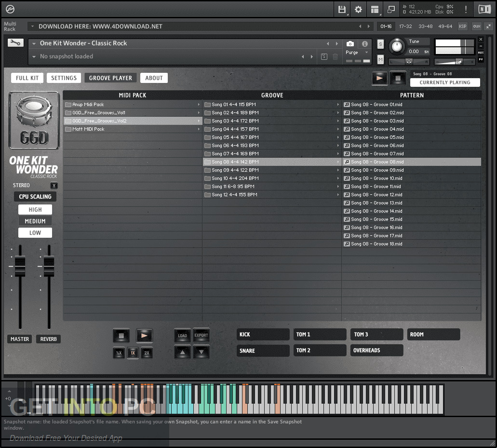497x448 pixels.
Task: Toggle aux sends view button
Action: point(477,27)
